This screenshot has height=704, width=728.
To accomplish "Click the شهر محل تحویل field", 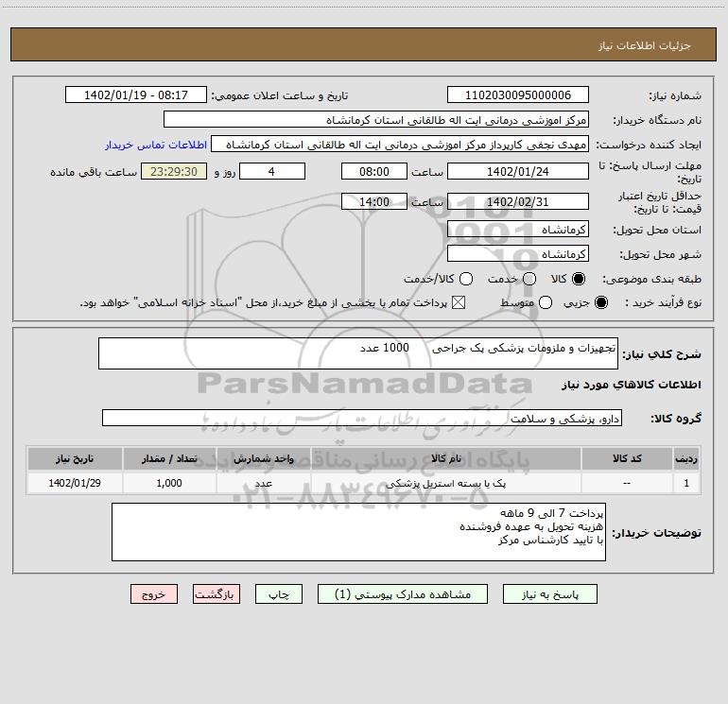I will click(x=518, y=253).
